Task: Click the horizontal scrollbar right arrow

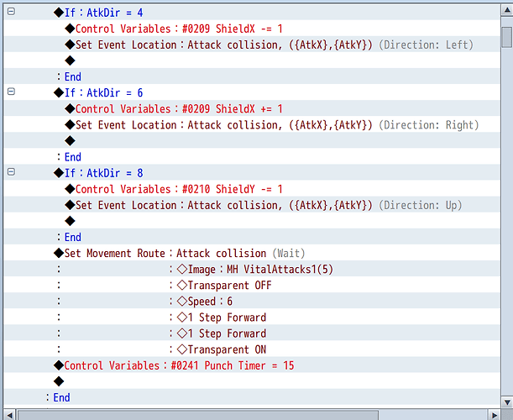Action: (495, 415)
